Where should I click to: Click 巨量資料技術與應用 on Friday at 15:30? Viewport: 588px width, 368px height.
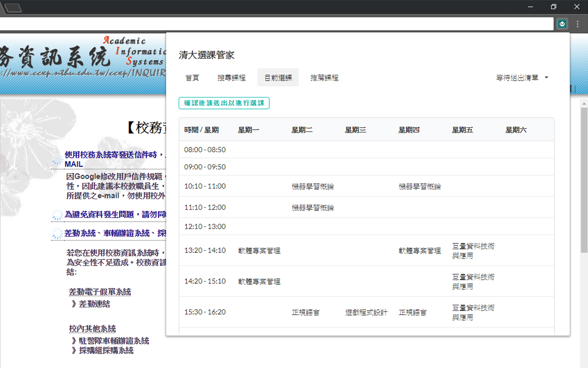pos(474,312)
